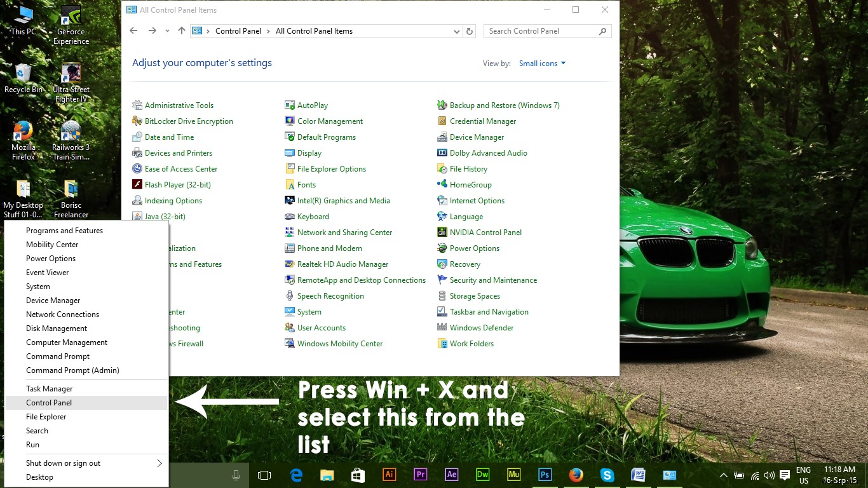Image resolution: width=868 pixels, height=488 pixels.
Task: Open Microsoft Edge from taskbar
Action: click(x=296, y=475)
